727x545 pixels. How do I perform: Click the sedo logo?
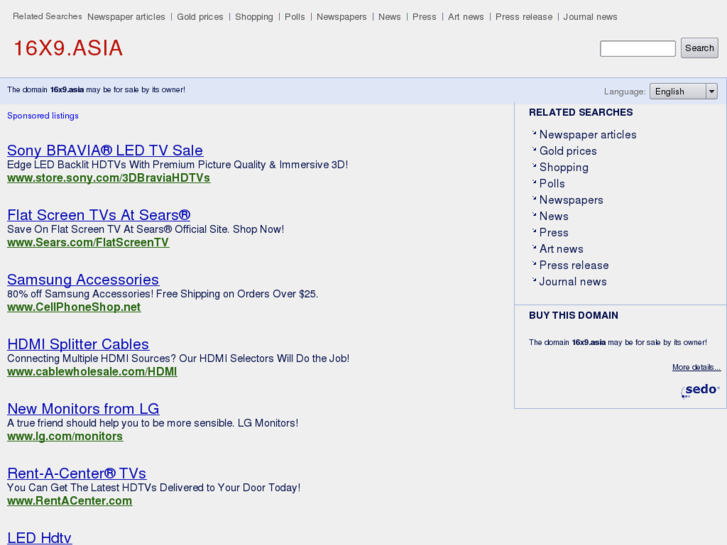click(700, 390)
